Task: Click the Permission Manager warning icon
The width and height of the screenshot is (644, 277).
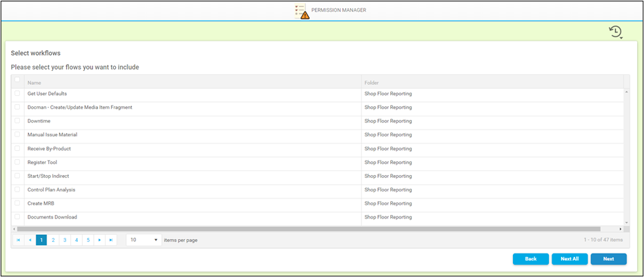Action: pos(301,11)
